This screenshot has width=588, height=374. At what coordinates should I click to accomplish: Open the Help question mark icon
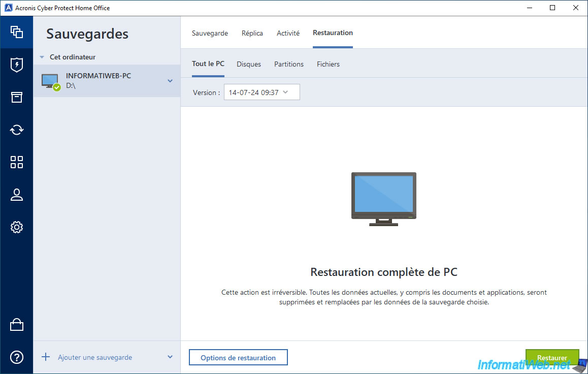(x=16, y=357)
